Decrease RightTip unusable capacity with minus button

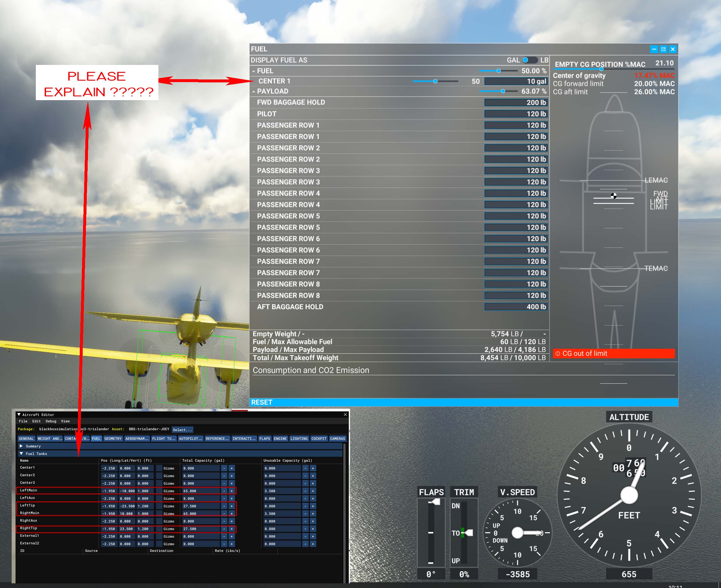pos(305,529)
